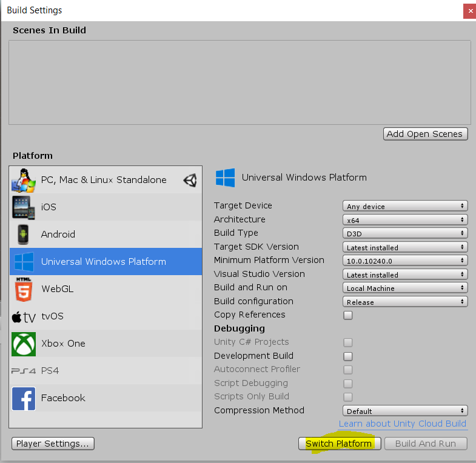Viewport: 476px width, 463px height.
Task: Click inside the Scenes In Build list area
Action: click(x=240, y=82)
